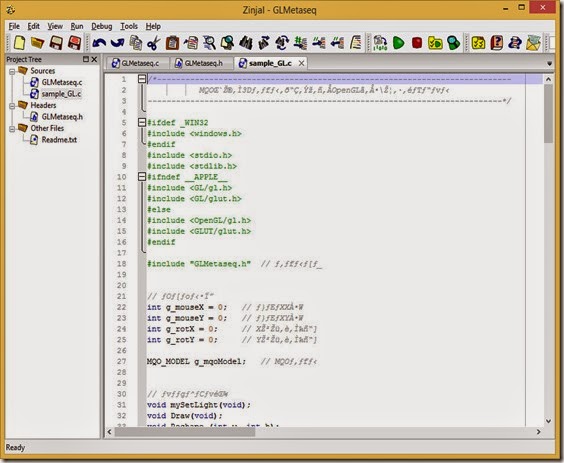Open the Help menu
This screenshot has height=463, width=564.
pyautogui.click(x=153, y=26)
